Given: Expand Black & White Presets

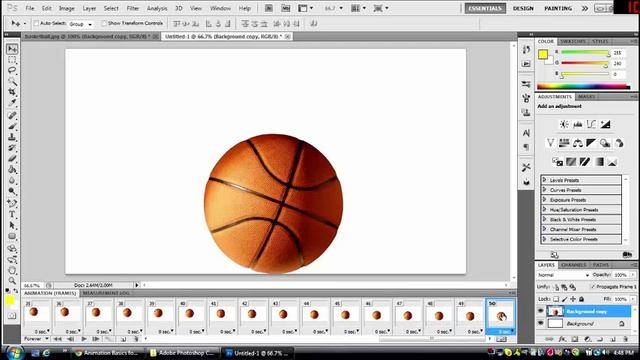Looking at the screenshot, I should [x=544, y=219].
